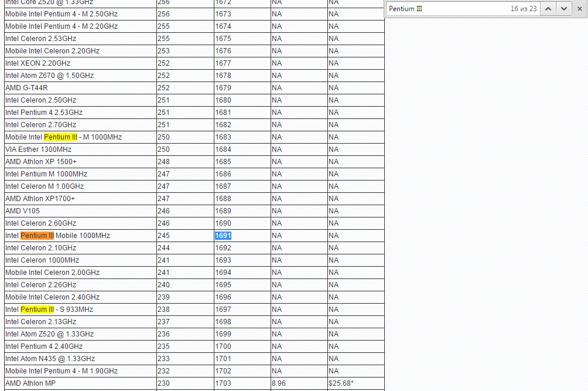Select score 238 in Pentium III - S row

click(185, 310)
